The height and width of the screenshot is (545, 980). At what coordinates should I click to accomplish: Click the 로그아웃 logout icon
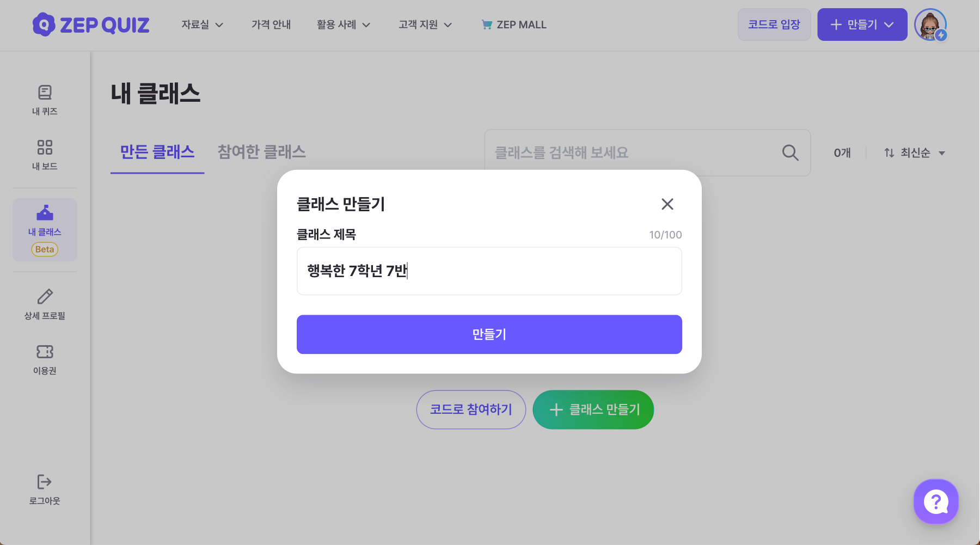(45, 482)
